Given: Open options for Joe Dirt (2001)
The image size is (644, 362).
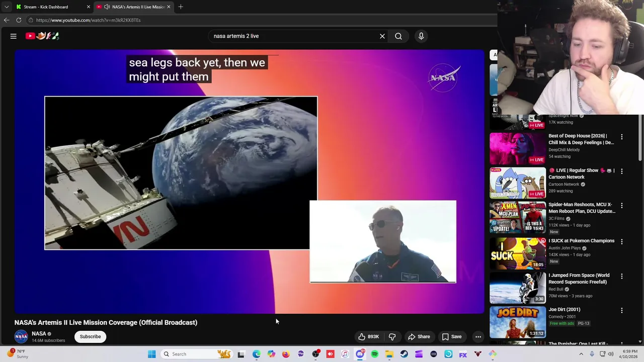Looking at the screenshot, I should point(622,311).
